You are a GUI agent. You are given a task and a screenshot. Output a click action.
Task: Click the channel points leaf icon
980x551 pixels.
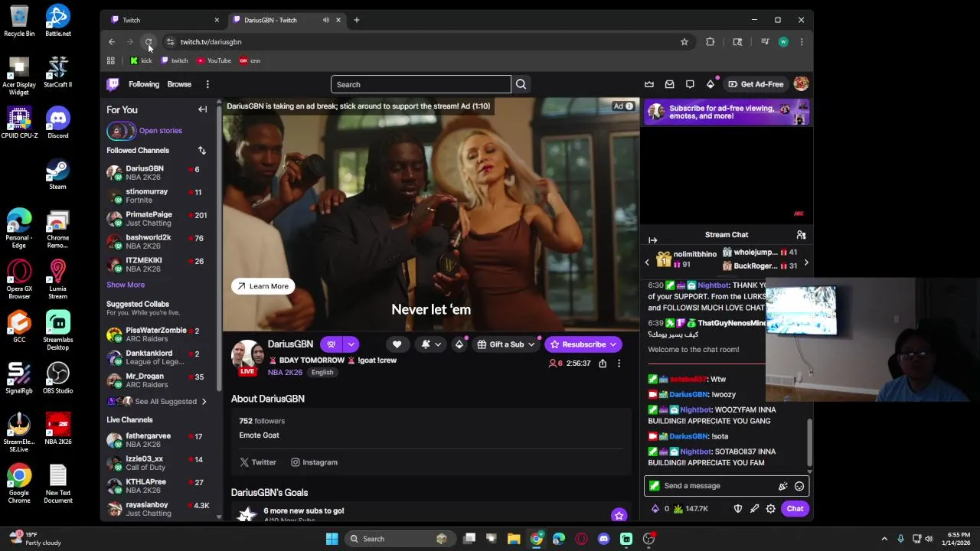click(x=678, y=509)
